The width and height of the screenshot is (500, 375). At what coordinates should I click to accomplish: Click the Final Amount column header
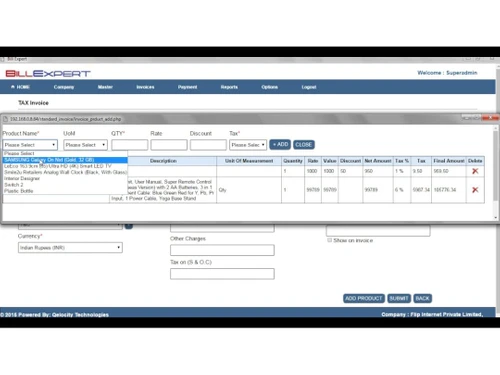coord(449,161)
